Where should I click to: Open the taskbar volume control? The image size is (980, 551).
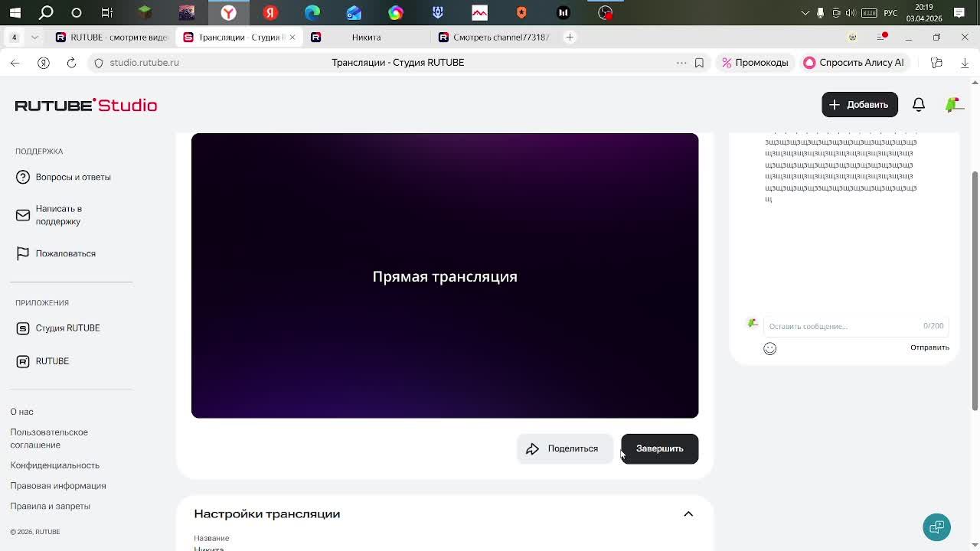click(x=852, y=13)
